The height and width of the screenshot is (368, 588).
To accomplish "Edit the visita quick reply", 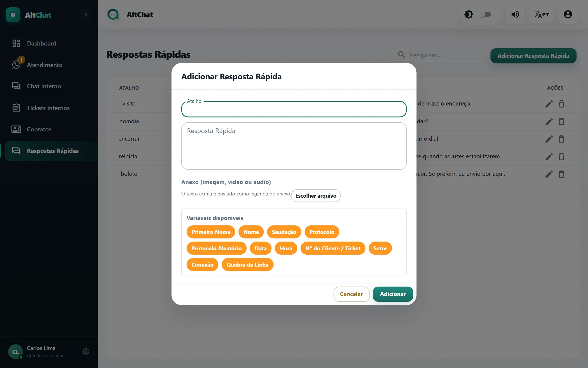I will (549, 104).
